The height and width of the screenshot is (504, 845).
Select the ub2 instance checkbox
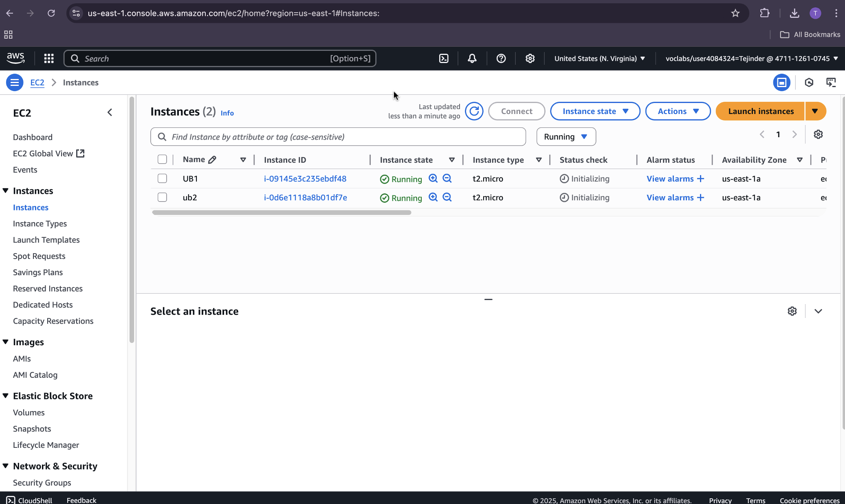pyautogui.click(x=162, y=197)
